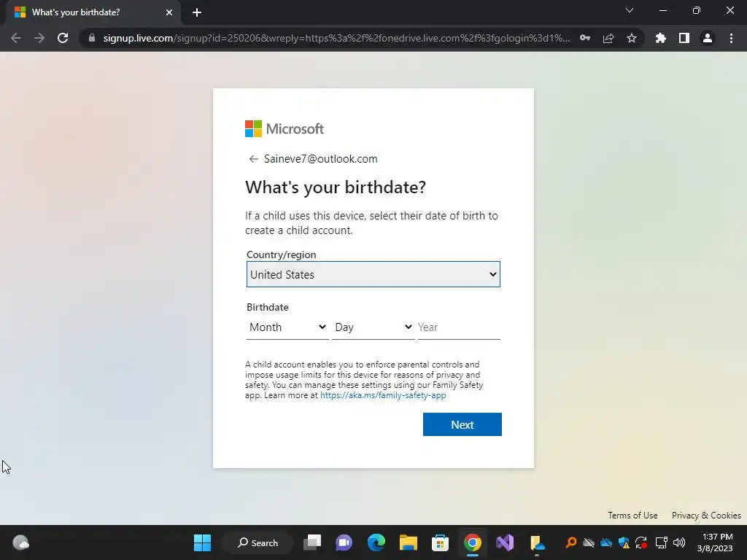Open the Country/region dropdown

[373, 274]
